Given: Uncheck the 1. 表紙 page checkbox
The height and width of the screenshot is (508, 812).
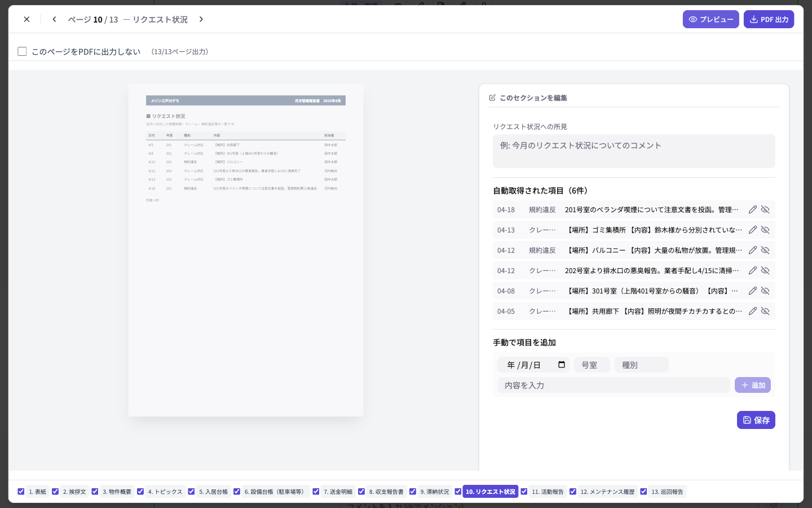Looking at the screenshot, I should coord(21,492).
